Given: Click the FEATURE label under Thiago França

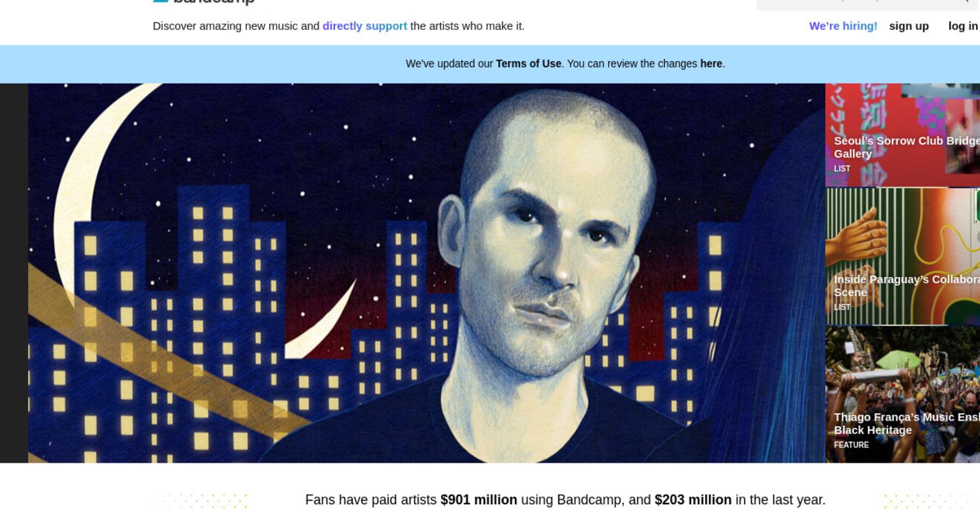Looking at the screenshot, I should click(851, 445).
